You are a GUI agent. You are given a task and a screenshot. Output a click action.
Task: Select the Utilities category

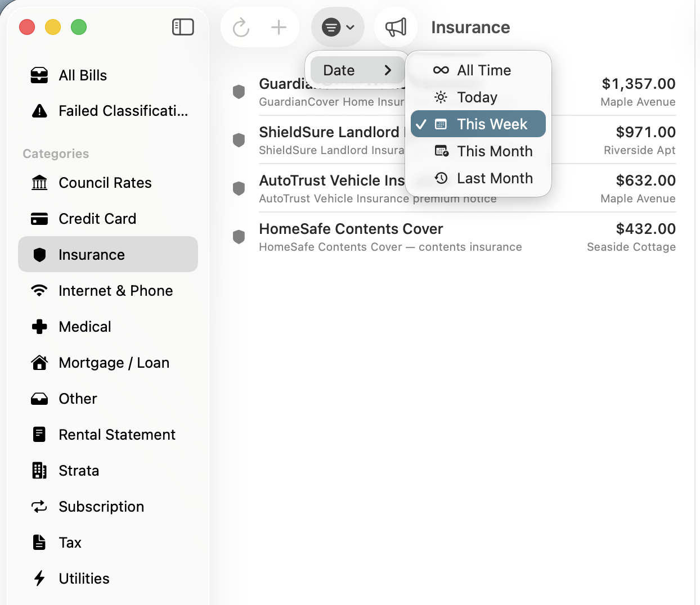(x=108, y=579)
